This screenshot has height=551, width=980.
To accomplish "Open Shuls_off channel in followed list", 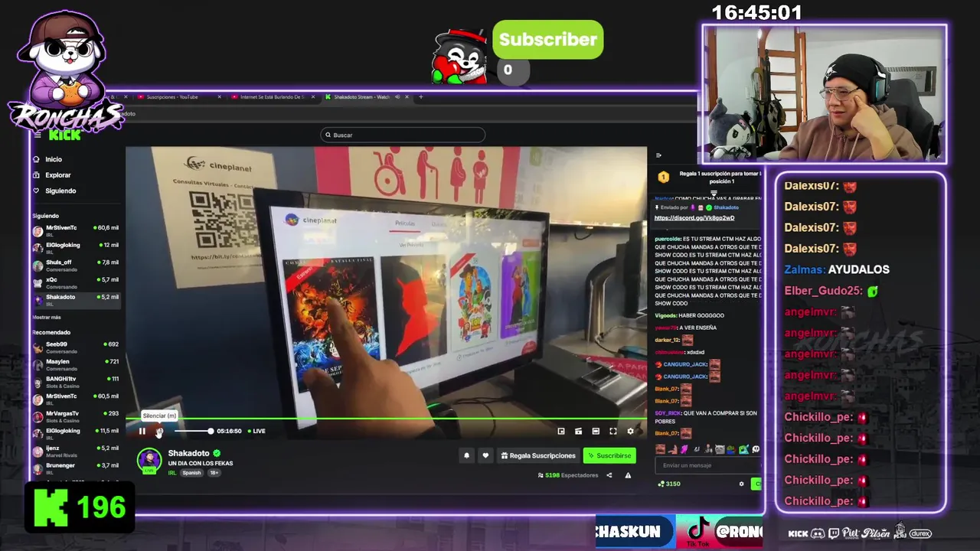I will [76, 266].
